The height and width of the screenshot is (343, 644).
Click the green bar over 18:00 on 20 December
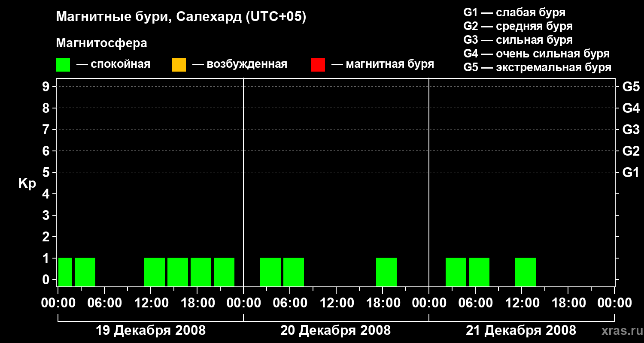coord(386,272)
